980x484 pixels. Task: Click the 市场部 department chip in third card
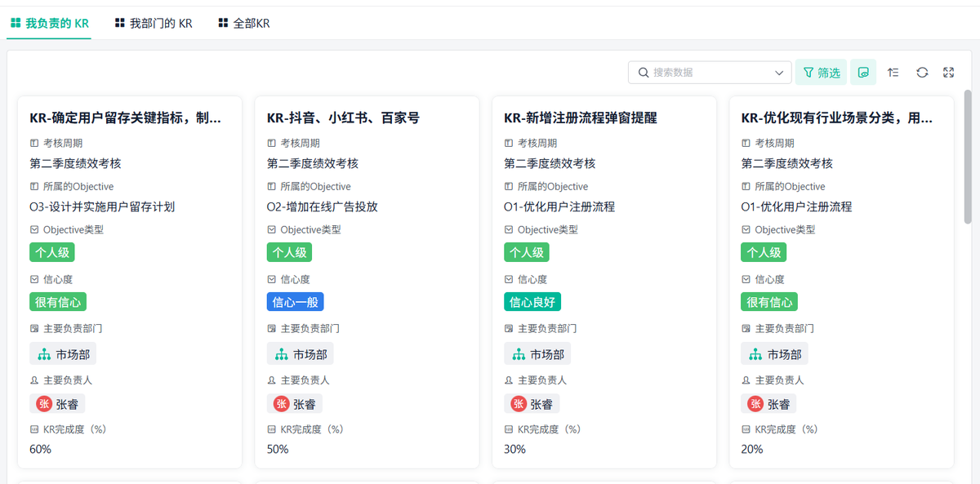coord(537,354)
